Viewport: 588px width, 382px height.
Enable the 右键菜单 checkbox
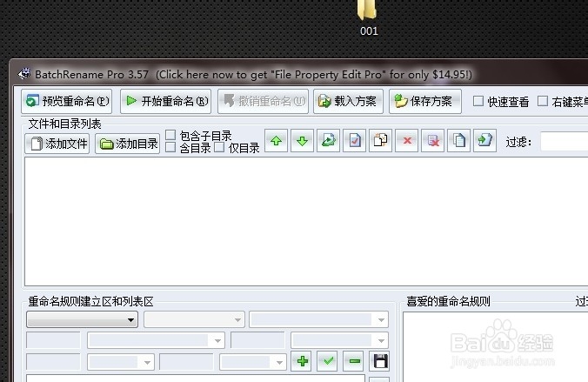543,101
